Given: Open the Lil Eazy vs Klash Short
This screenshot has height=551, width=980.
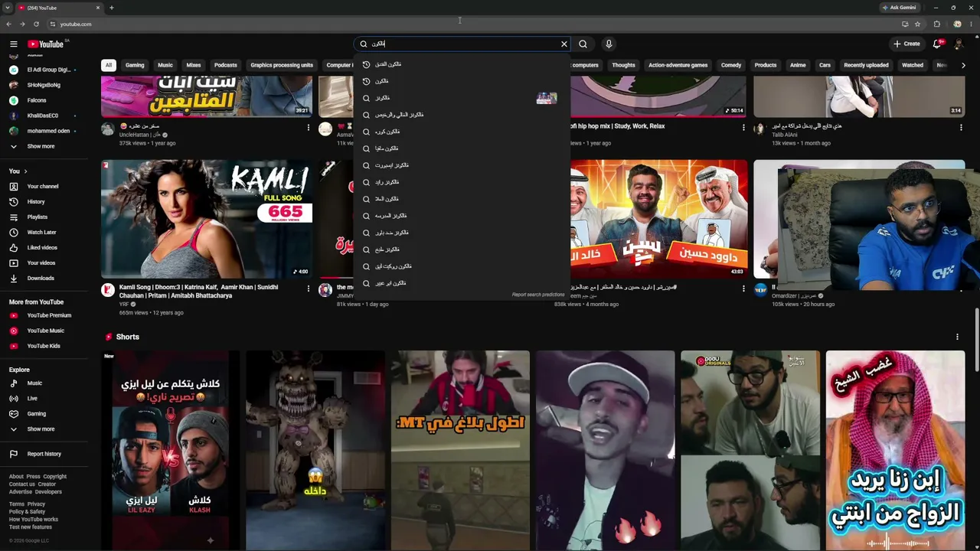Looking at the screenshot, I should coord(170,450).
